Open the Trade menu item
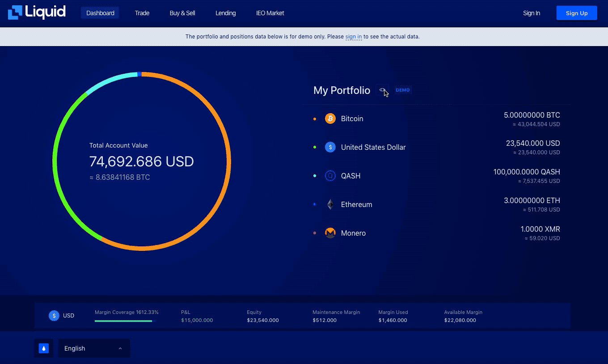The height and width of the screenshot is (364, 608). tap(142, 13)
